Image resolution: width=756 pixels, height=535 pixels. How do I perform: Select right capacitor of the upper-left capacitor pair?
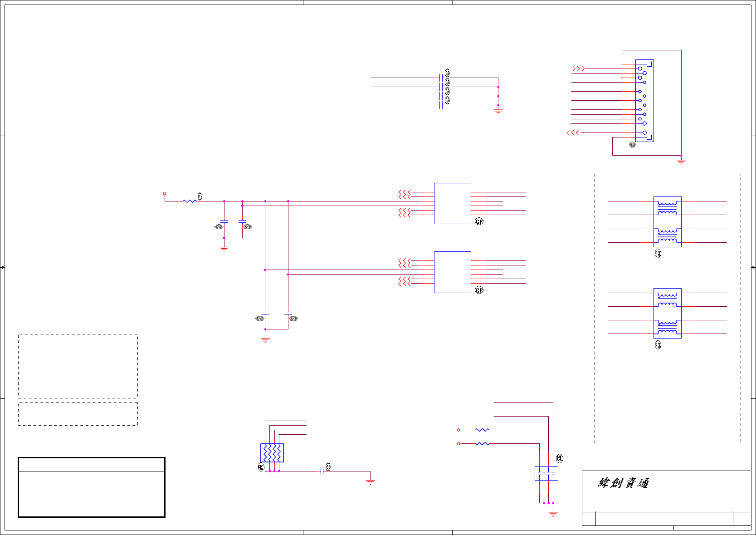pos(242,221)
